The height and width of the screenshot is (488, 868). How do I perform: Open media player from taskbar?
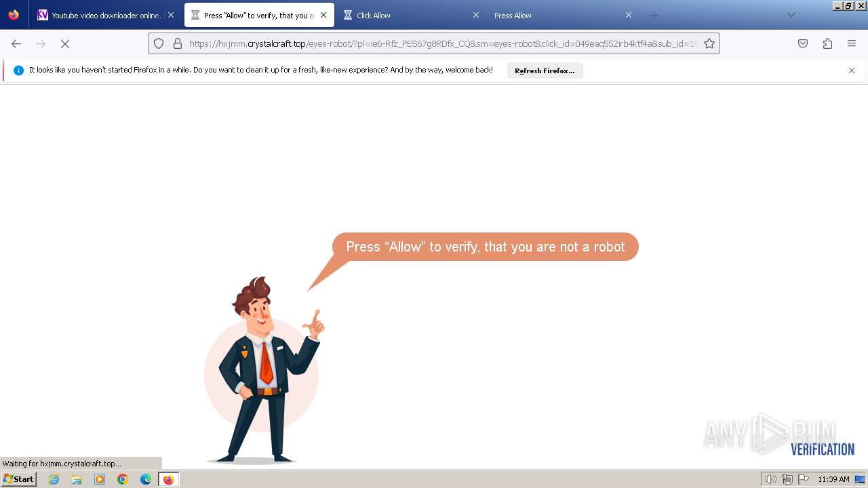100,479
